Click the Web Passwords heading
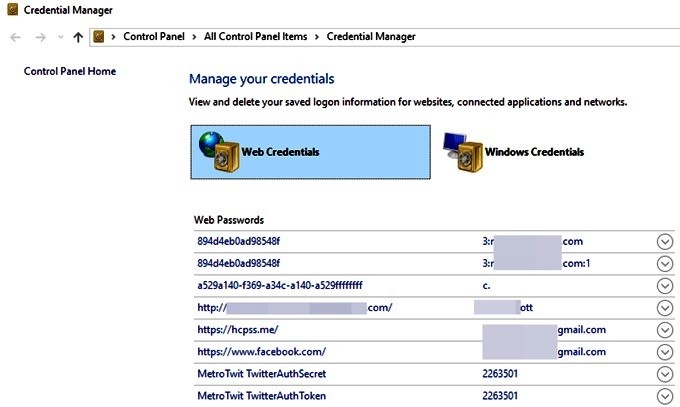Image resolution: width=680 pixels, height=407 pixels. pos(229,220)
